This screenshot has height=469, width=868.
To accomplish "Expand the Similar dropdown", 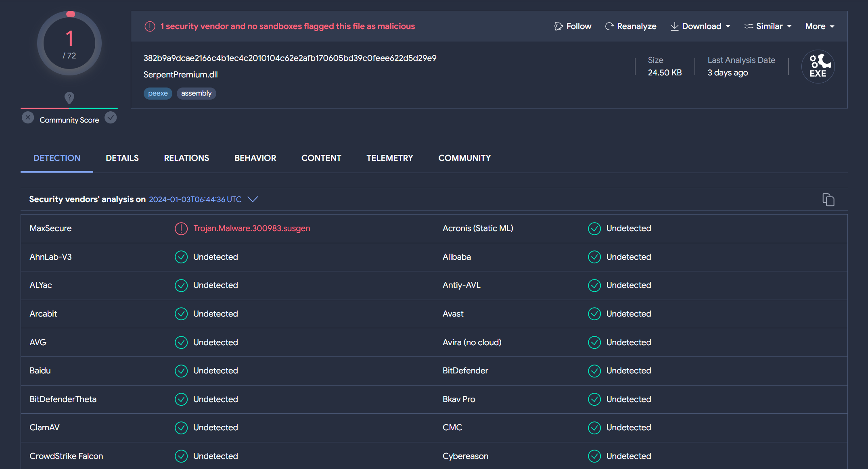I will pyautogui.click(x=768, y=27).
